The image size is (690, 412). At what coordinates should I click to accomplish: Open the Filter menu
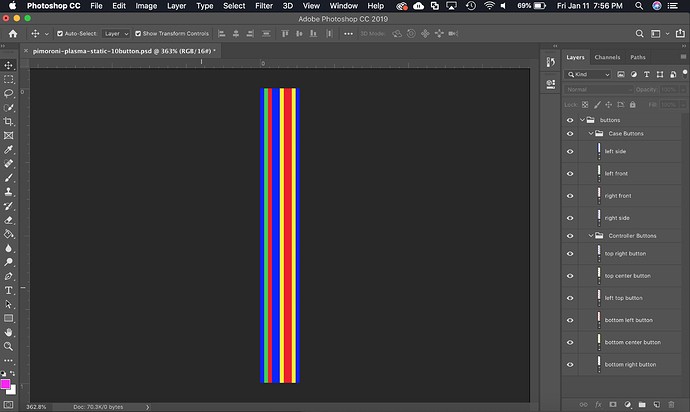pyautogui.click(x=264, y=6)
